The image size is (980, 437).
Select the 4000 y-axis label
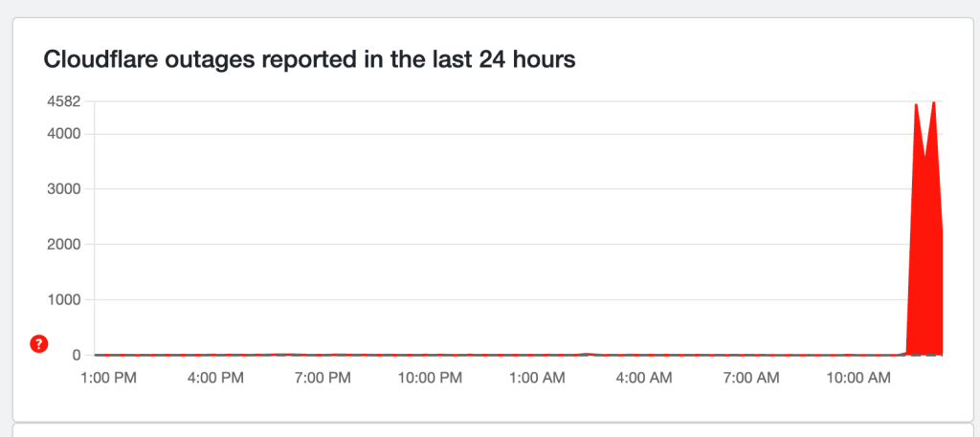63,133
